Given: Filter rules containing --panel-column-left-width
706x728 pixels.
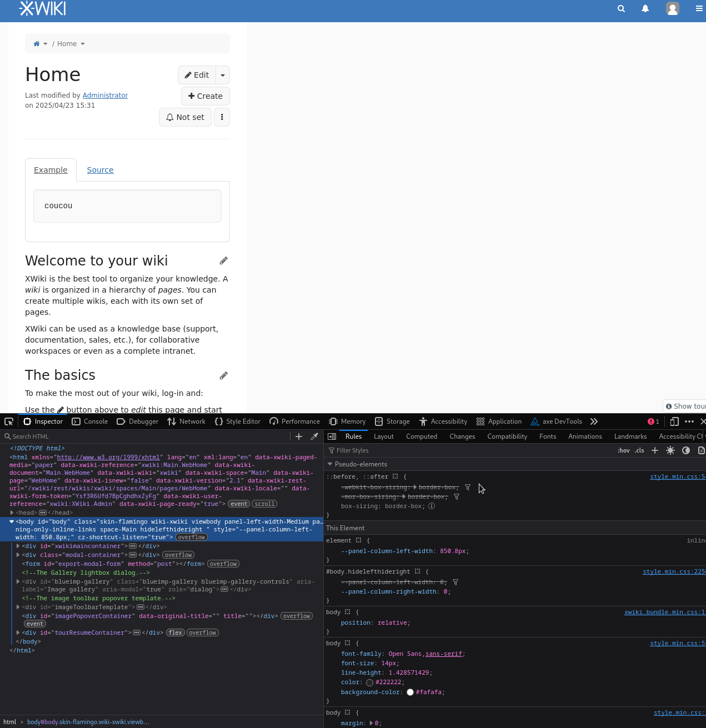Looking at the screenshot, I should [455, 583].
